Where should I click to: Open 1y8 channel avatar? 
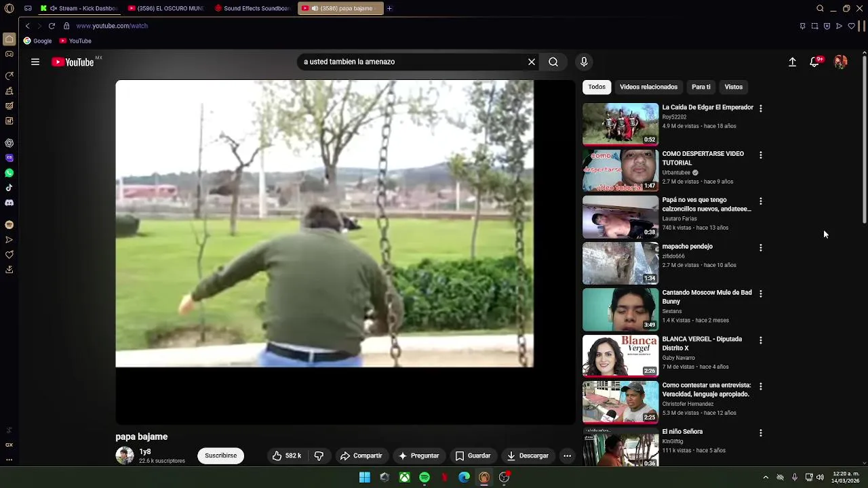[x=125, y=455]
